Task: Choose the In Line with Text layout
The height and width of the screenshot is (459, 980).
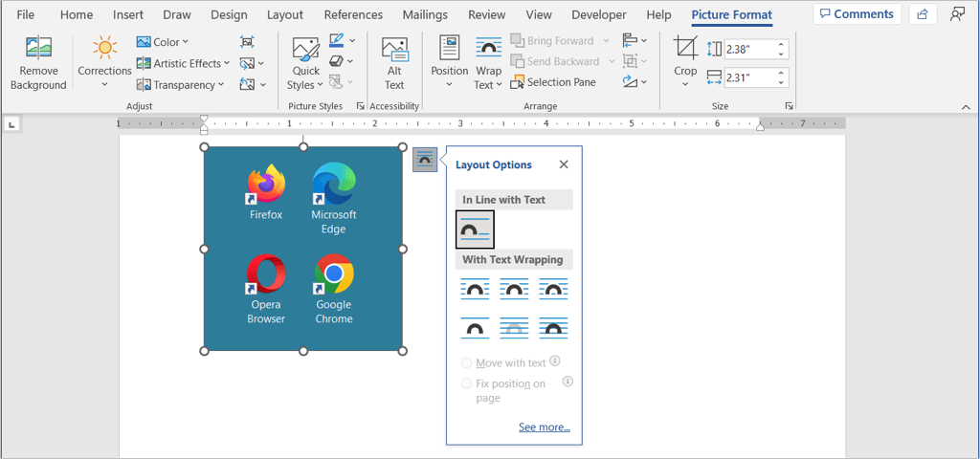Action: point(475,229)
